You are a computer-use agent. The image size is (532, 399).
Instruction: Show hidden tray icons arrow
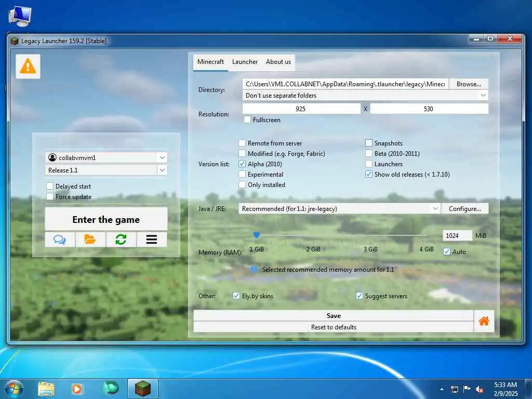(442, 389)
